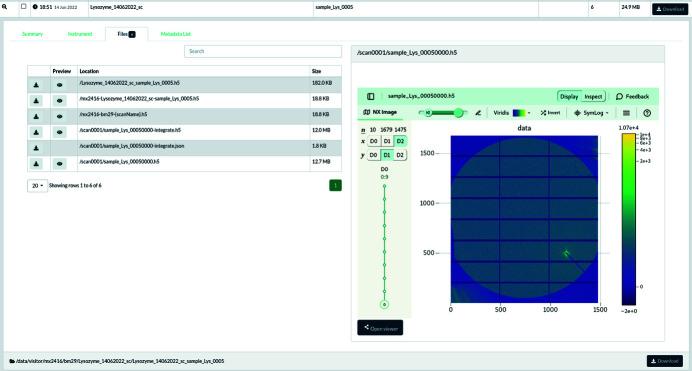Preview the scan0001 integrate.h5 file with eye icon
The image size is (692, 371).
pos(60,132)
